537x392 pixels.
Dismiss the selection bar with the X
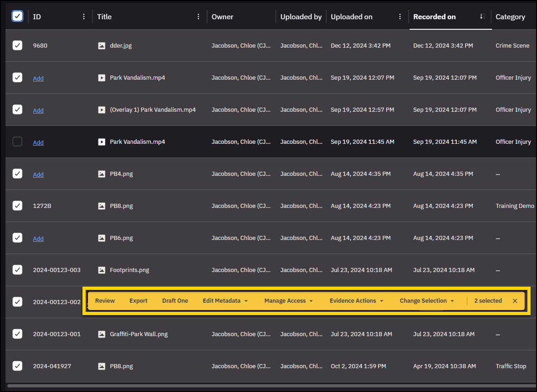[515, 301]
